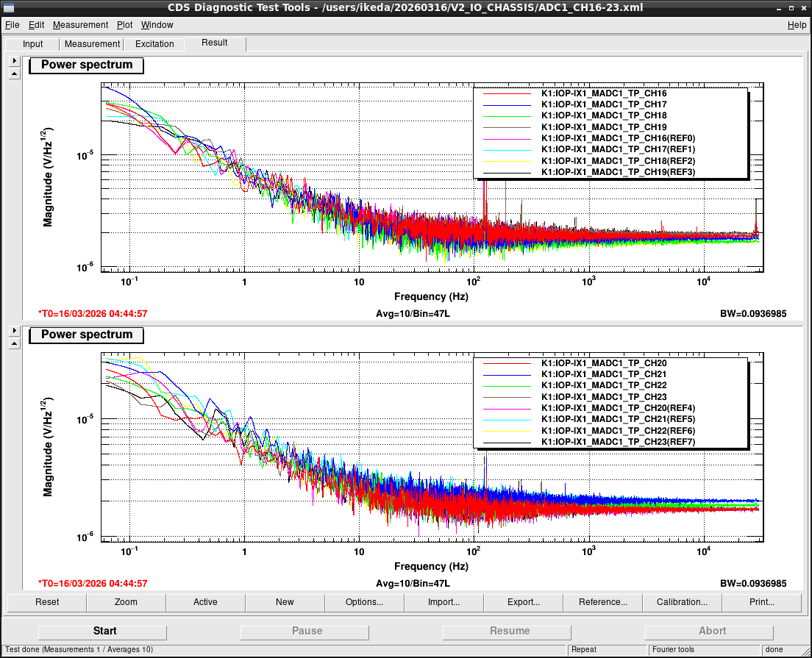812x658 pixels.
Task: Switch to the Input tab
Action: [x=32, y=44]
